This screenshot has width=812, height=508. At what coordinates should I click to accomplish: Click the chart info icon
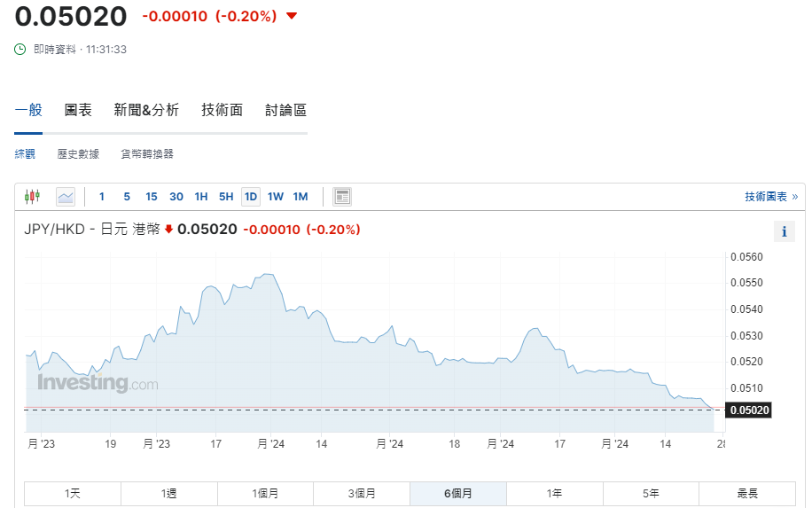[784, 232]
